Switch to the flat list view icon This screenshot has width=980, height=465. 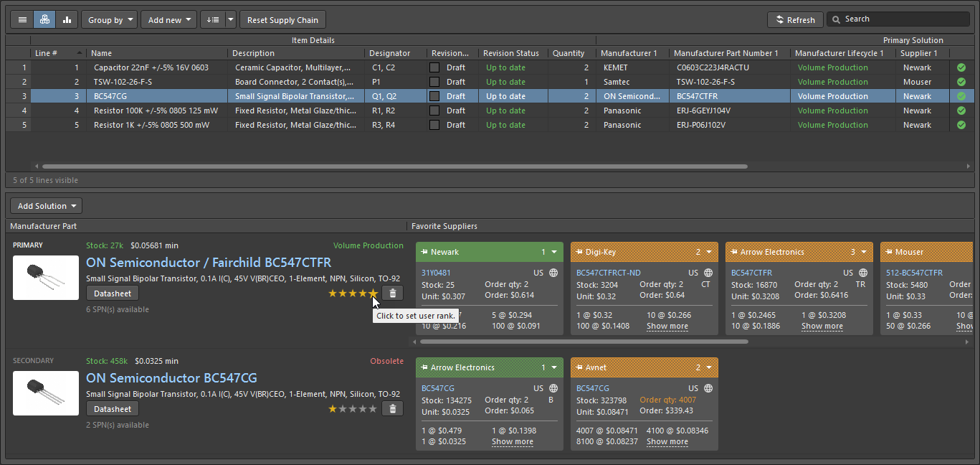tap(22, 20)
